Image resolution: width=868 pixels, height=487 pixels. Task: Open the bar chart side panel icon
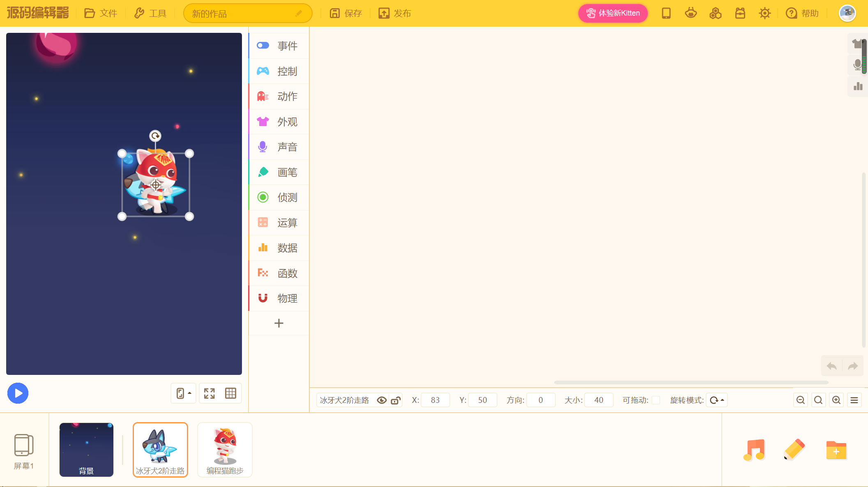(x=858, y=86)
